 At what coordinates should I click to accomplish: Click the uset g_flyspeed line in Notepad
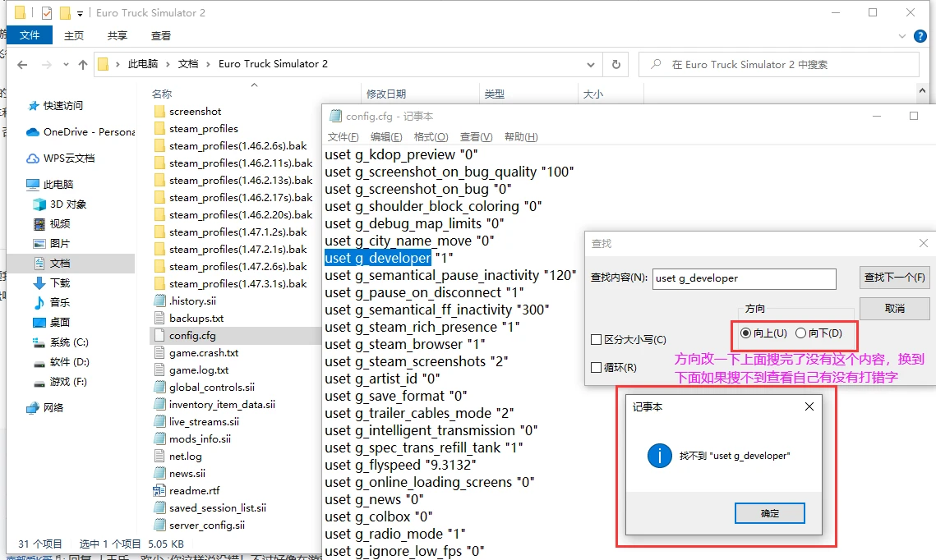pos(400,466)
